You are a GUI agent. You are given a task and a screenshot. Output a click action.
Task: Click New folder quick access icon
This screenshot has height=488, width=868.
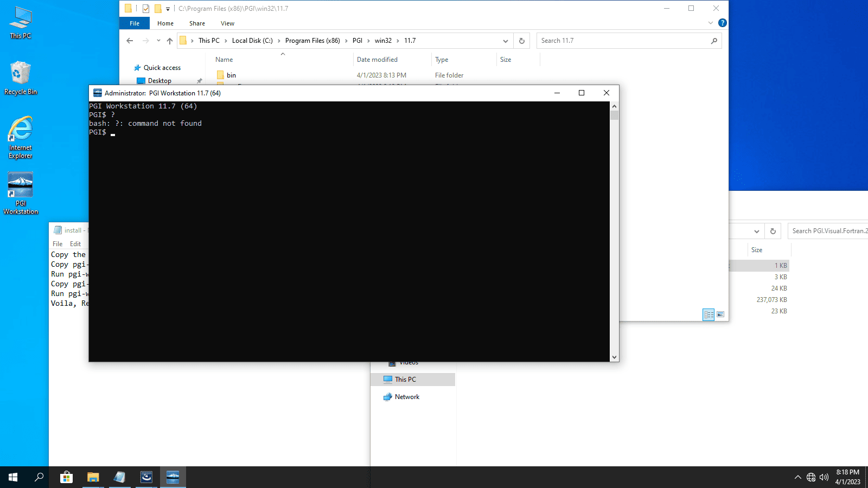point(158,9)
